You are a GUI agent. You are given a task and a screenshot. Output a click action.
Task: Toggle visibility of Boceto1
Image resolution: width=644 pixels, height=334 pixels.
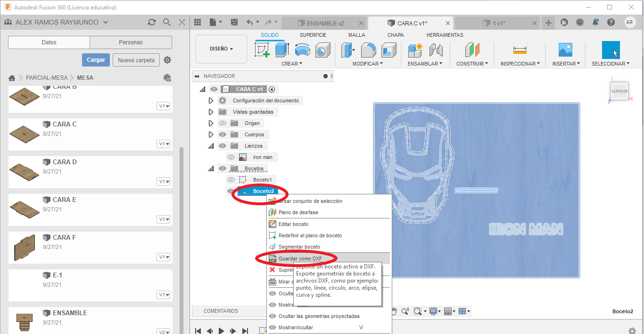(231, 180)
